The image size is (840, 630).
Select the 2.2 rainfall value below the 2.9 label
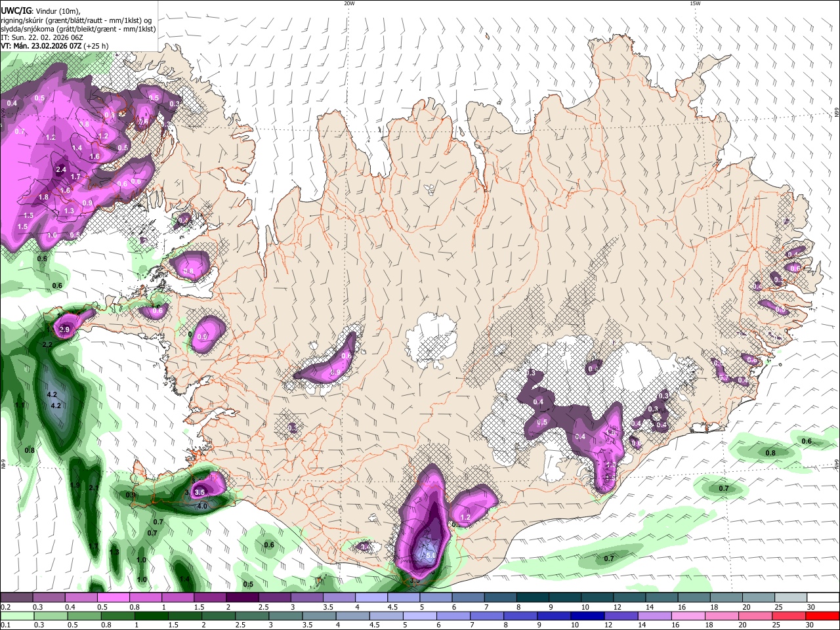(47, 345)
